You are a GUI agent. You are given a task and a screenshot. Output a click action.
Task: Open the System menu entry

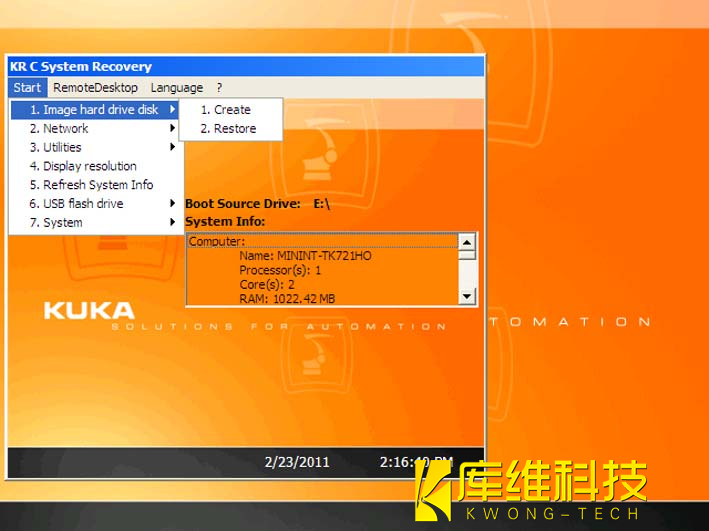pyautogui.click(x=62, y=223)
